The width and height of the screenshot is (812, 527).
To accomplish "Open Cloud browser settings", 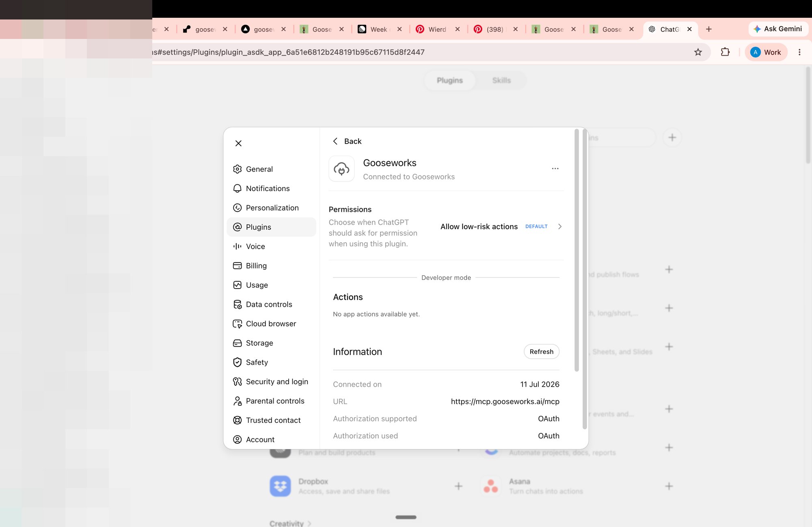I will click(x=271, y=324).
